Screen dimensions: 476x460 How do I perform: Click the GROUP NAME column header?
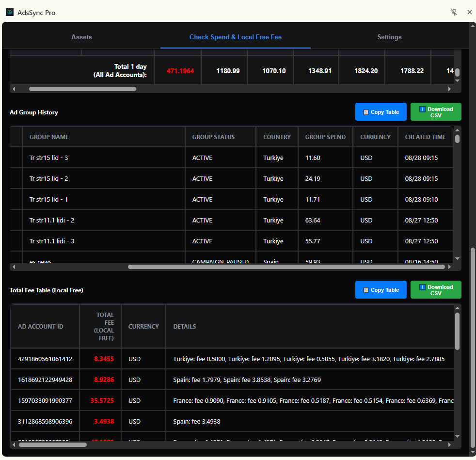pyautogui.click(x=104, y=137)
